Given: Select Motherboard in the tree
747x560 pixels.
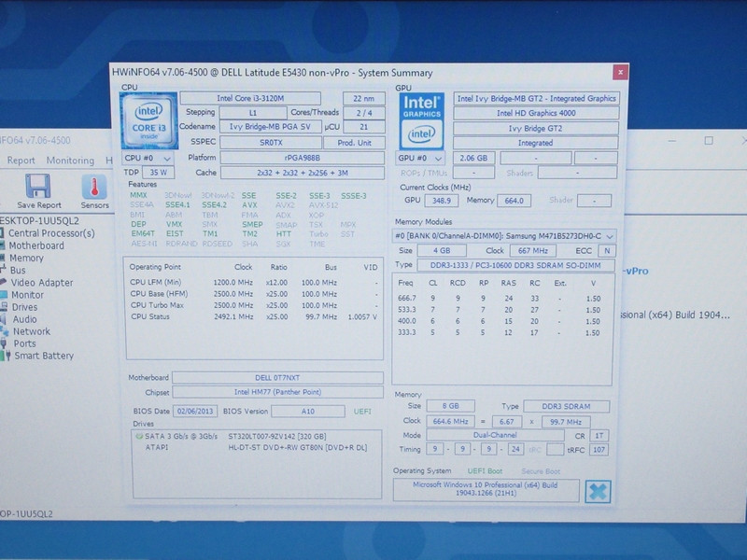Looking at the screenshot, I should click(36, 245).
